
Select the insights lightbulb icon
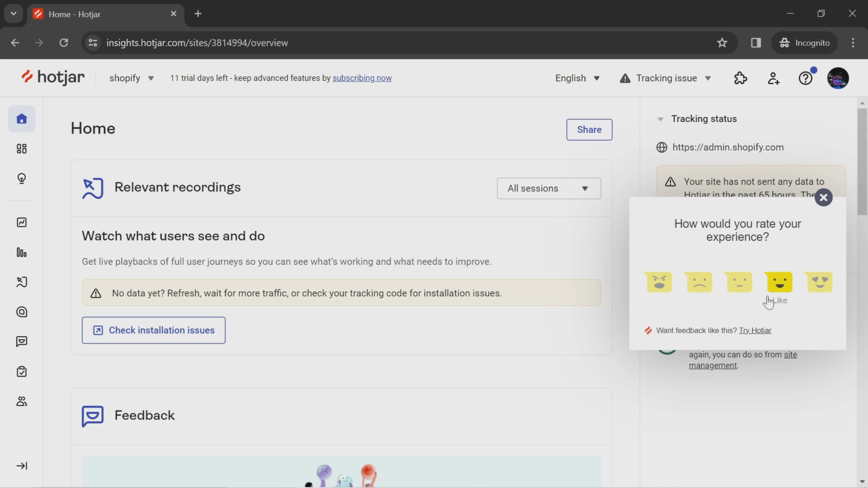[21, 178]
